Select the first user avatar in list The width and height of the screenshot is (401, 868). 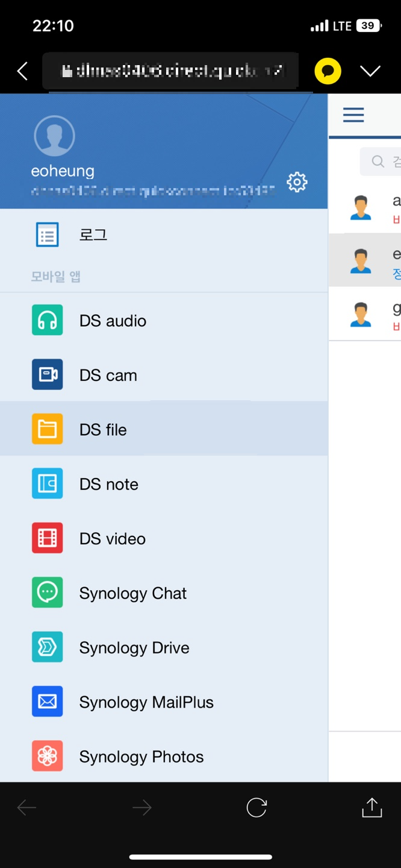[x=361, y=208]
